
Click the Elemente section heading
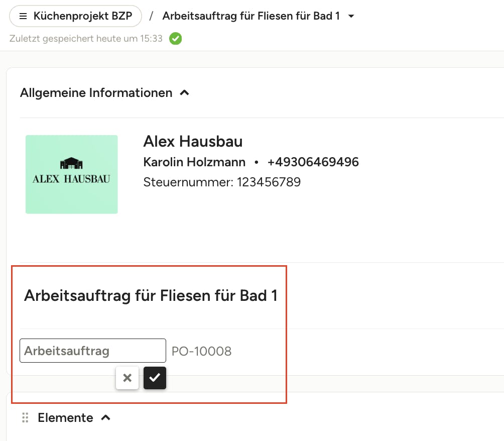tap(65, 418)
